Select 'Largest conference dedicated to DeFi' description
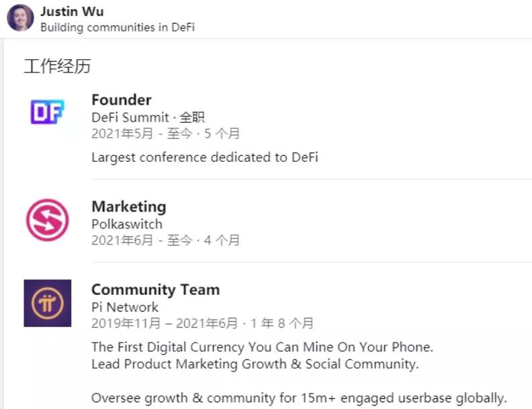 click(204, 157)
